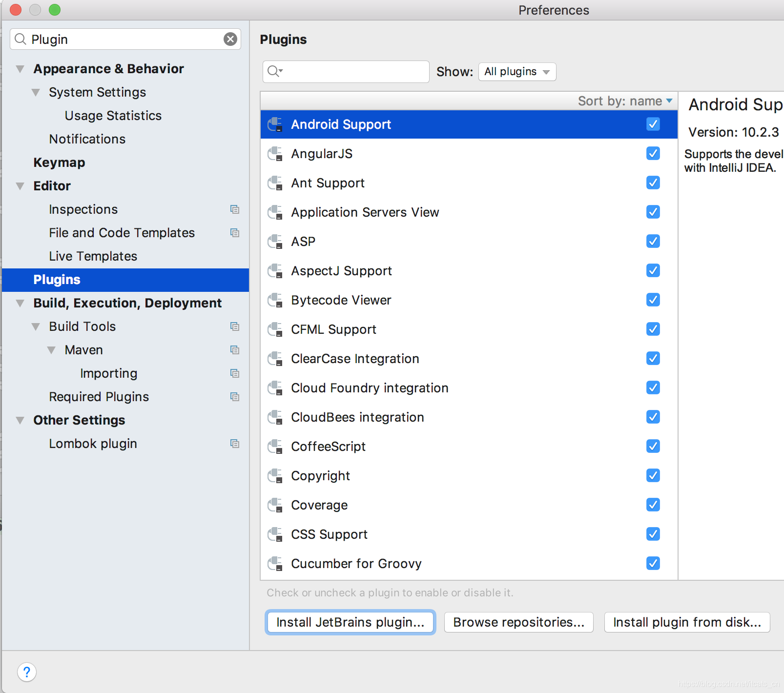Collapse the Maven node arrow
The height and width of the screenshot is (693, 784).
51,350
